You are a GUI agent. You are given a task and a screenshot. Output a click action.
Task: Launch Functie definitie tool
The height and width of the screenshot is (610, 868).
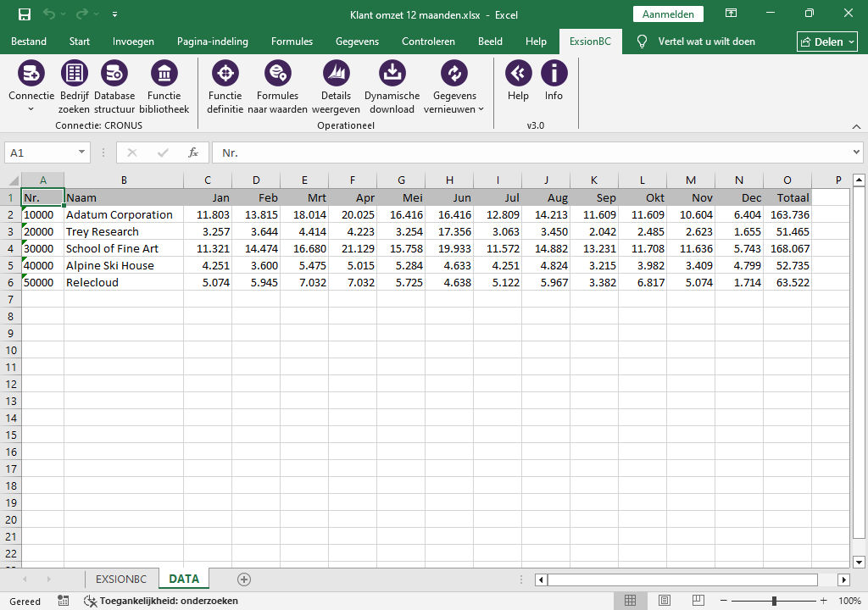[x=225, y=73]
